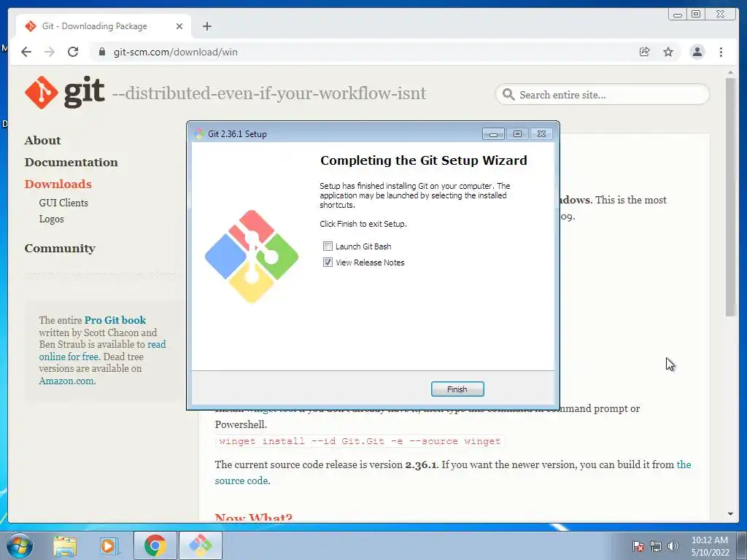Open Windows Explorer from the taskbar
This screenshot has height=560, width=747.
tap(65, 545)
